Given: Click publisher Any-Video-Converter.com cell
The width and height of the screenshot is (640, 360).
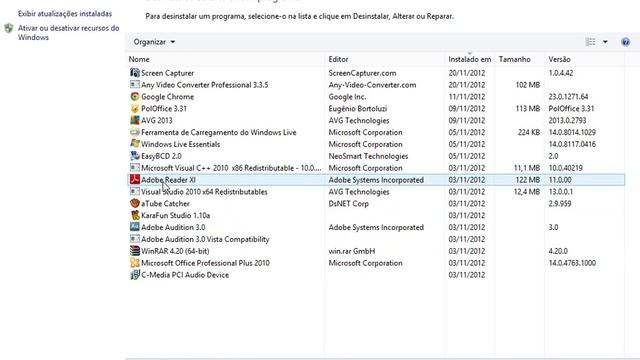Looking at the screenshot, I should pos(372,85).
